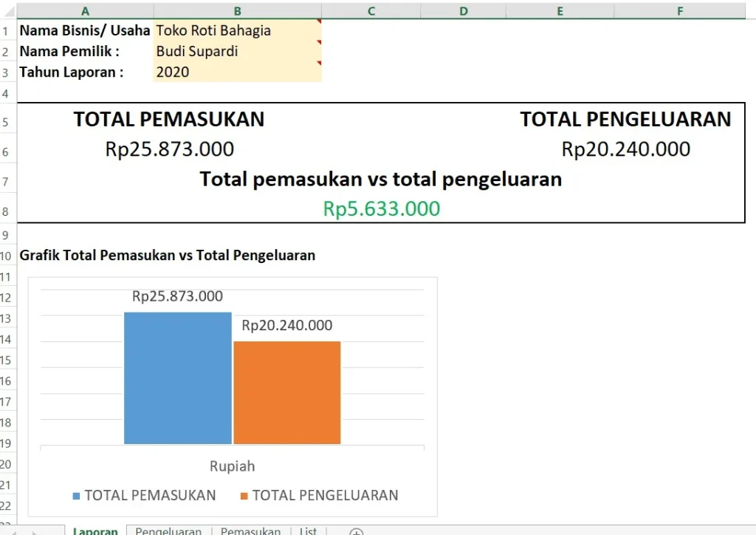
Task: Select the blue TOTAL PEMASUKAN bar
Action: 177,377
